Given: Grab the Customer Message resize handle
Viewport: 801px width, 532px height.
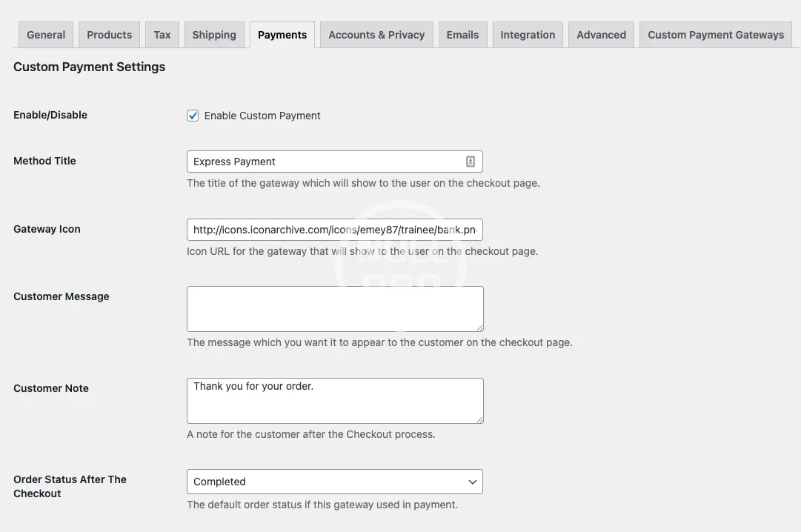Looking at the screenshot, I should click(x=479, y=327).
